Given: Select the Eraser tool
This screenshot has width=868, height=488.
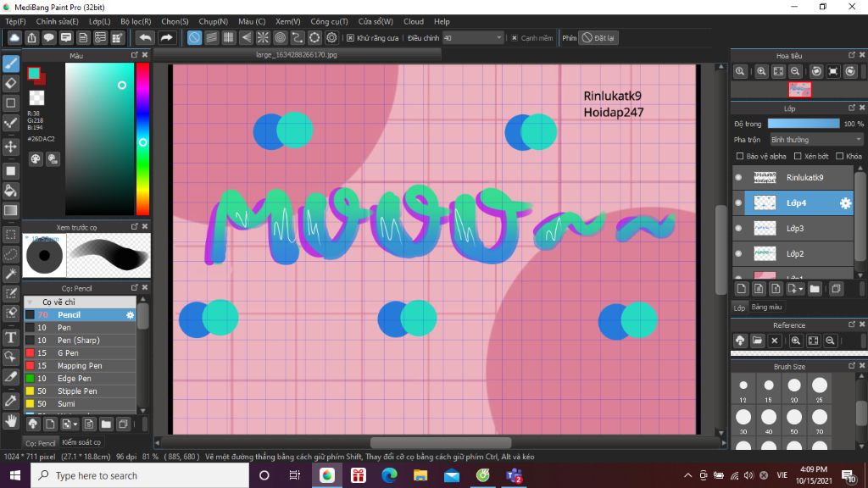Looking at the screenshot, I should [x=10, y=84].
